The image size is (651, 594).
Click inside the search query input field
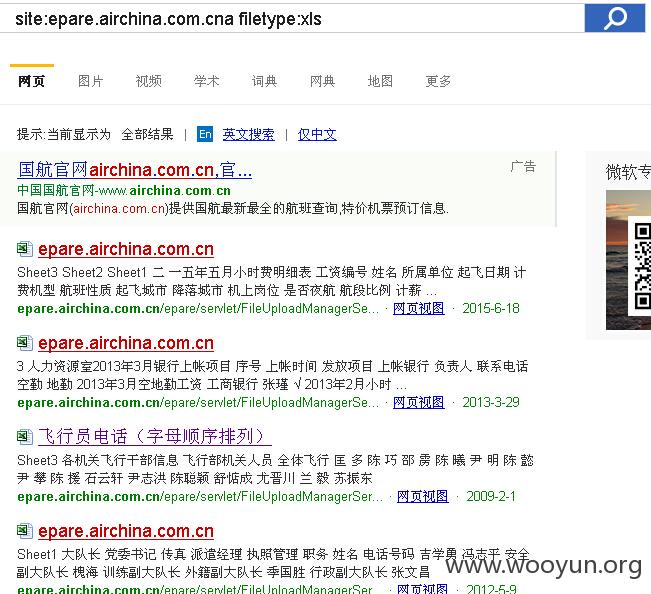(x=292, y=18)
